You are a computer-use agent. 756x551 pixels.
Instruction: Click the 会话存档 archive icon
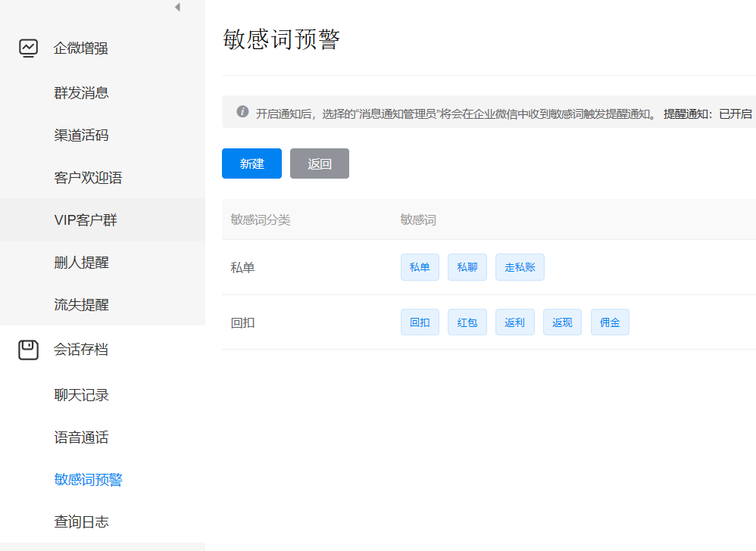tap(28, 350)
